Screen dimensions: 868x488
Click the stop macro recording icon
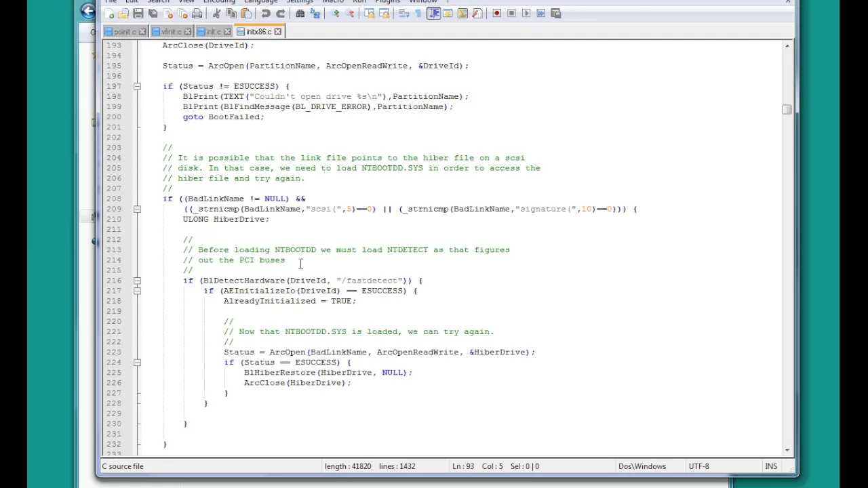tap(512, 13)
